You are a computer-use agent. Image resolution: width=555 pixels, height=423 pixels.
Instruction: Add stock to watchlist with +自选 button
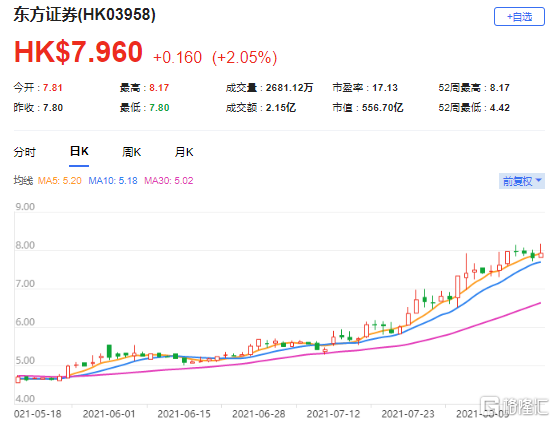click(519, 17)
